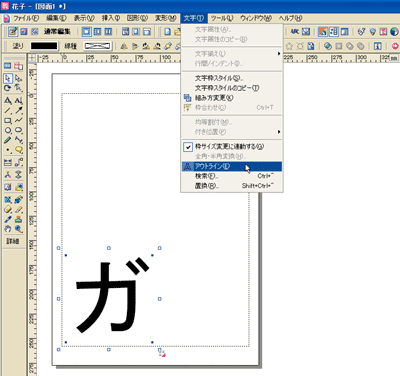This screenshot has height=376, width=400.
Task: Choose アウトライン(L) from the menu
Action: [x=232, y=166]
